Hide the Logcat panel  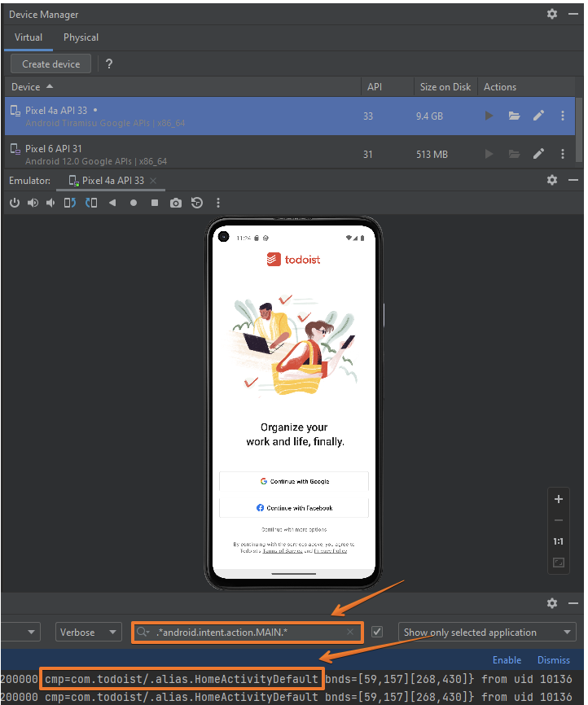[x=573, y=603]
